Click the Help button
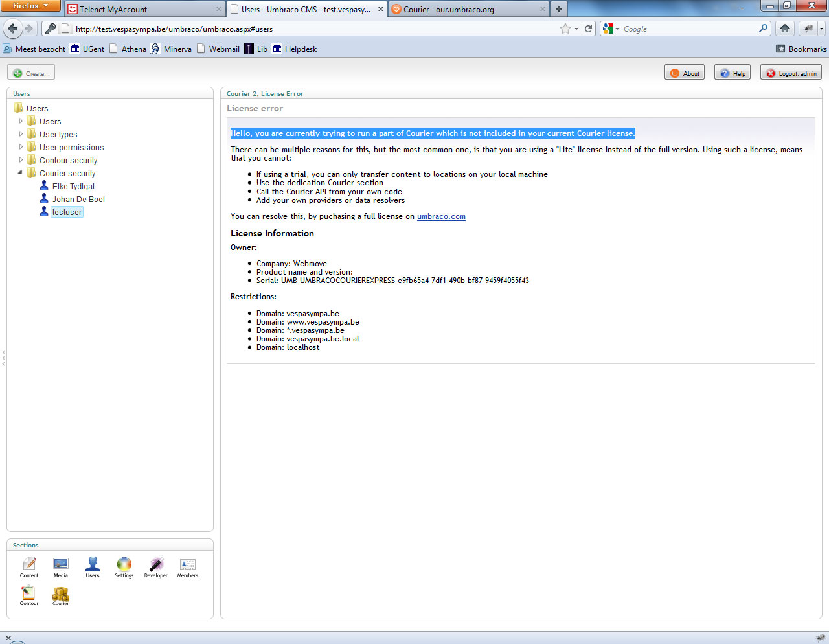Viewport: 829px width, 644px height. pos(732,73)
